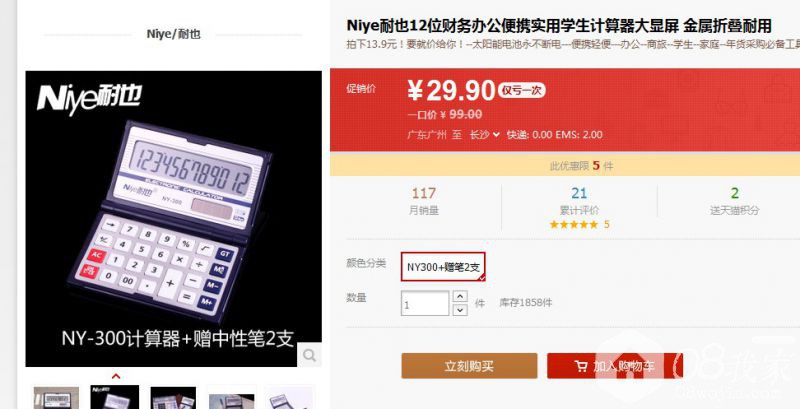Select the first product thumbnail
This screenshot has height=409, width=800.
(x=56, y=398)
